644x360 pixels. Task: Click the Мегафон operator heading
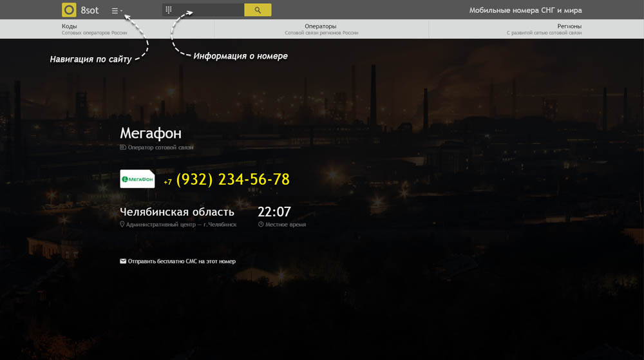coord(150,133)
